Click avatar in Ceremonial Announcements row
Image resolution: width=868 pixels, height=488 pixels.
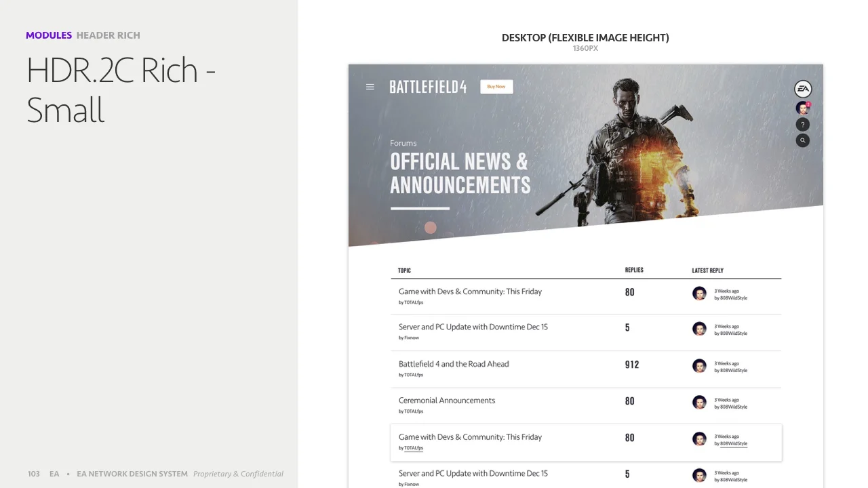click(x=699, y=403)
